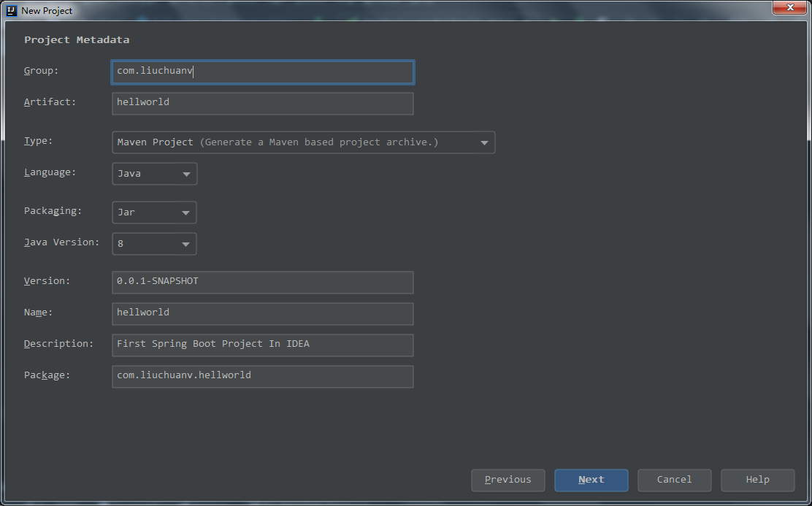Click the Artifact text field
812x506 pixels.
pyautogui.click(x=263, y=103)
